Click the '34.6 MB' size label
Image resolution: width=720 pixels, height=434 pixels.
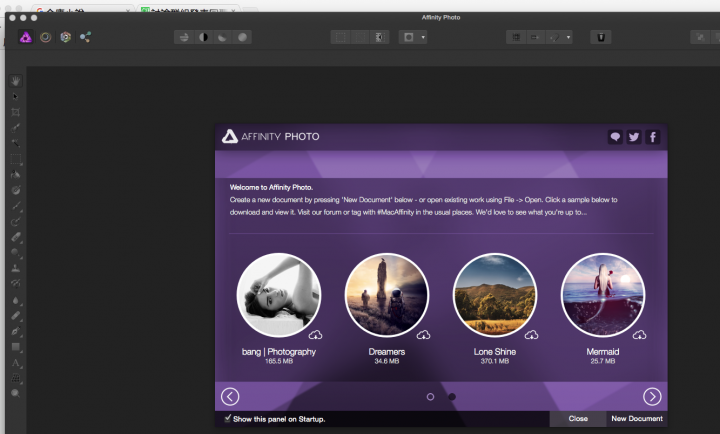(x=387, y=361)
